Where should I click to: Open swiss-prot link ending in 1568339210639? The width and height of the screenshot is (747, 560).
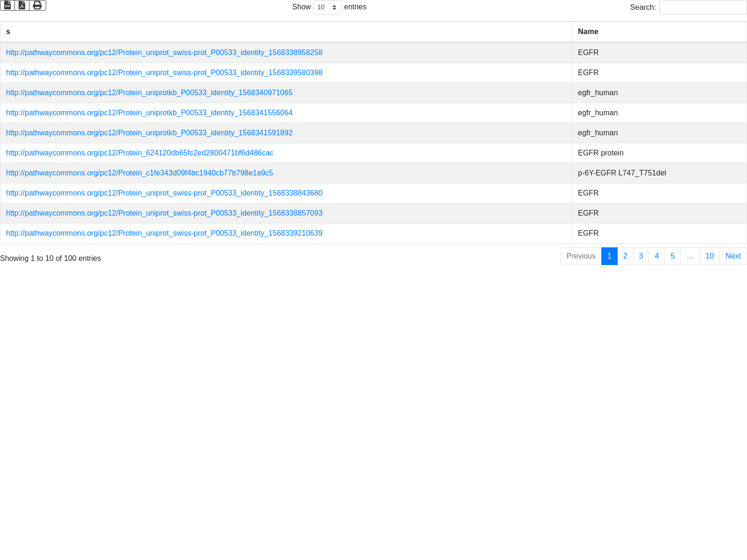tap(164, 233)
